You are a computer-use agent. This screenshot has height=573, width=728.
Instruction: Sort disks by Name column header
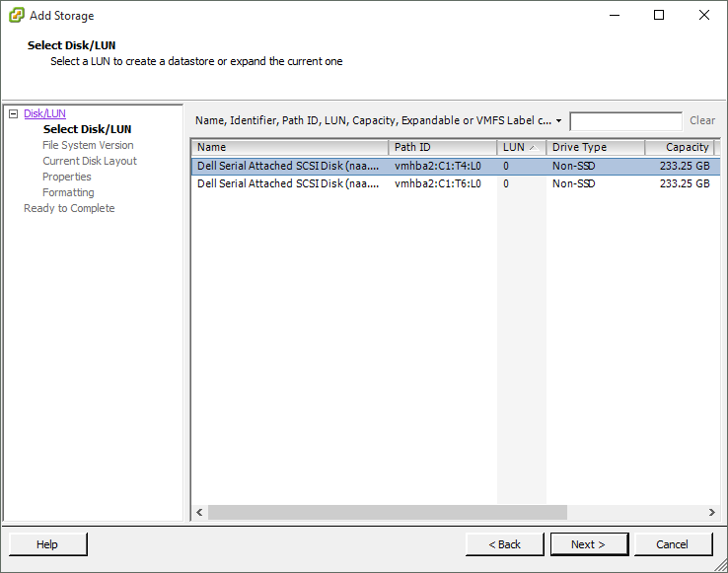[x=289, y=147]
